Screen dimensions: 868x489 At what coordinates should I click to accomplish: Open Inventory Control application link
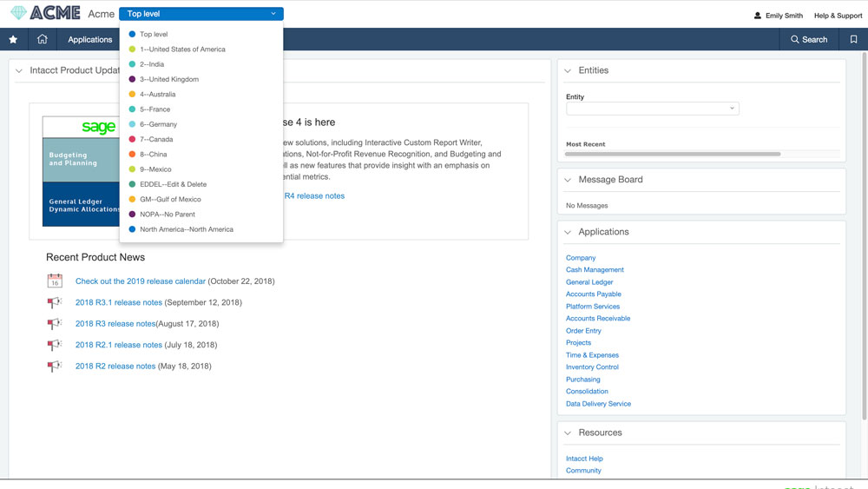592,367
